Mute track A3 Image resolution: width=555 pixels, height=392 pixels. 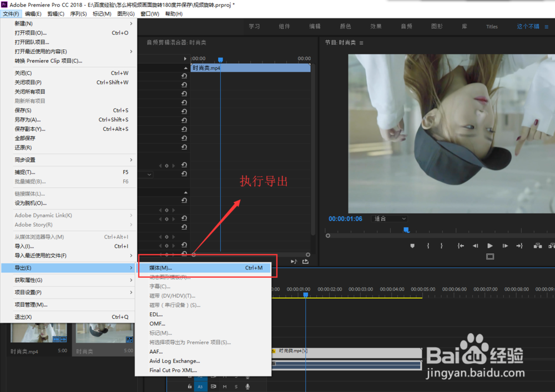pyautogui.click(x=224, y=386)
